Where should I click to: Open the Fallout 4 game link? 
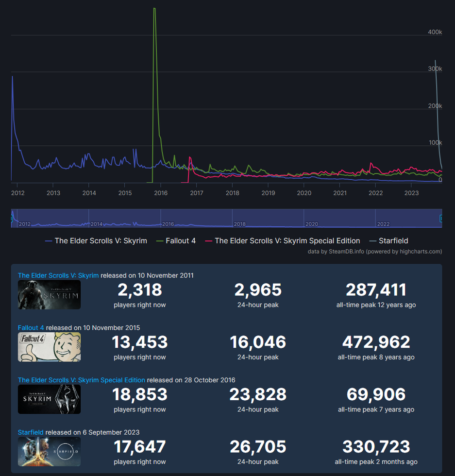(x=31, y=328)
